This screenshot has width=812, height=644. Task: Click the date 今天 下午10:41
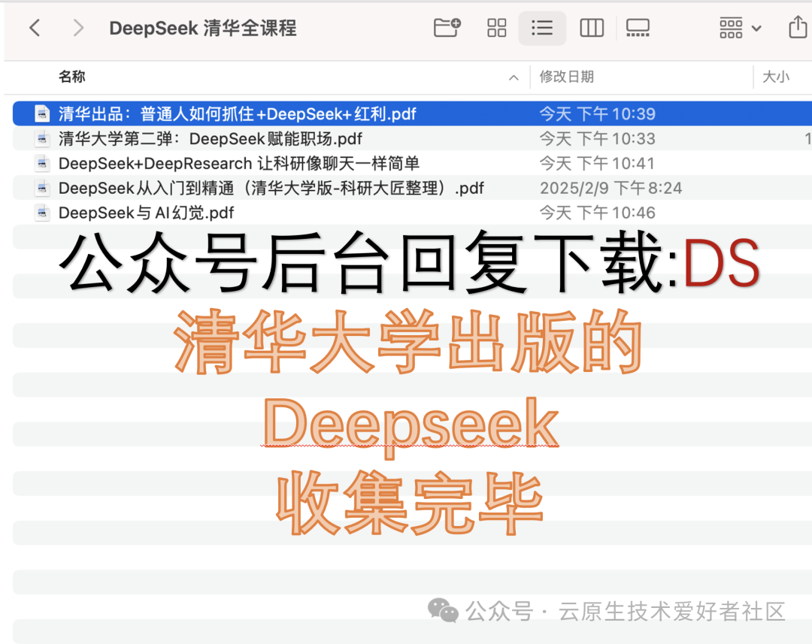[597, 164]
